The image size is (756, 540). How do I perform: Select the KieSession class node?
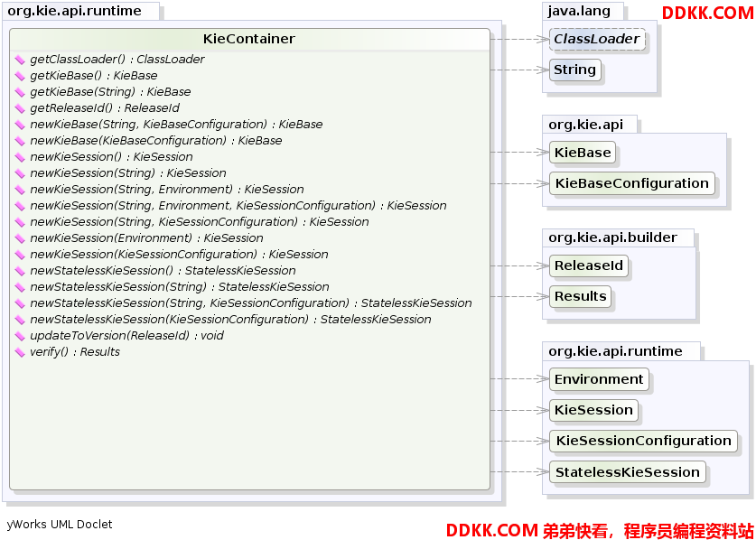click(x=593, y=410)
